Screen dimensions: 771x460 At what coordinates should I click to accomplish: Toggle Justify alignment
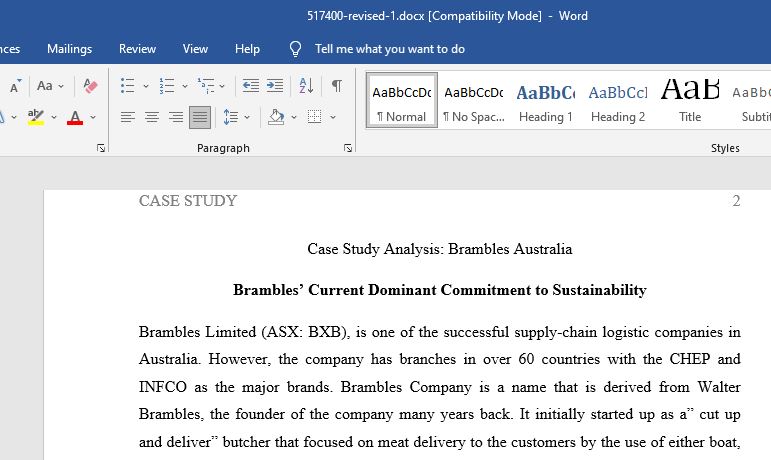pos(200,117)
